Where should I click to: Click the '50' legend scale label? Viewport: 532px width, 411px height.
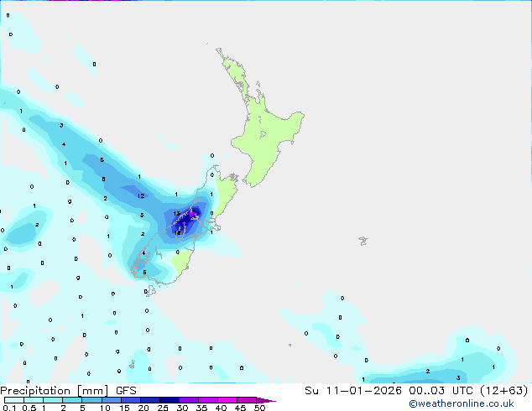click(260, 408)
